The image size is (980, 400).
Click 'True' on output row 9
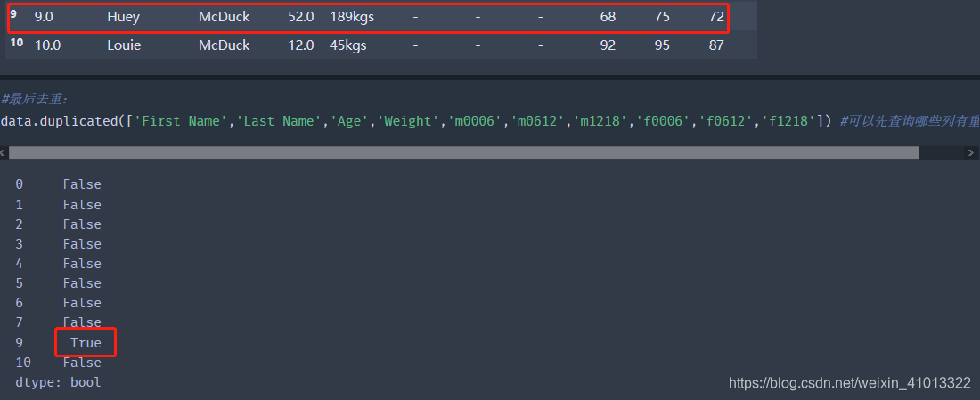click(86, 342)
